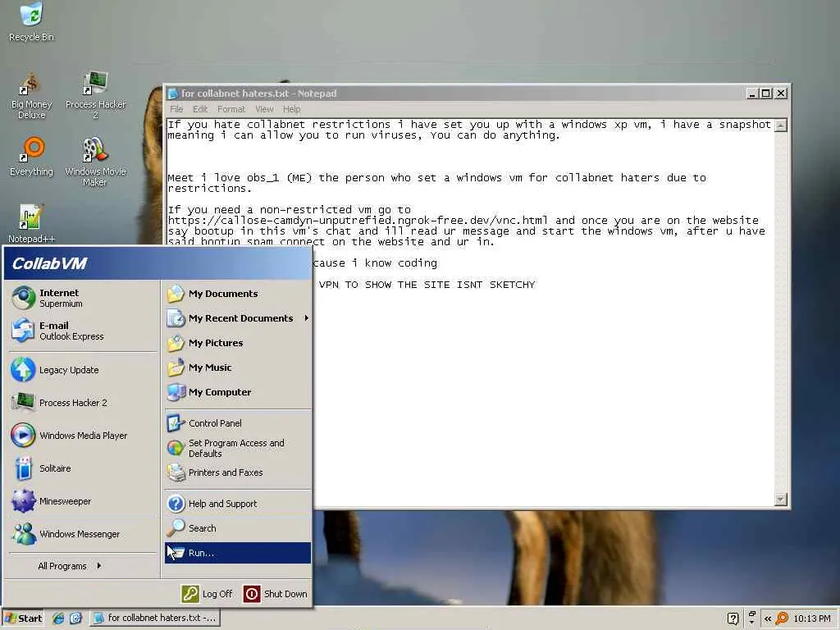The height and width of the screenshot is (630, 840).
Task: Open Windows Media Player from Start menu
Action: point(83,435)
